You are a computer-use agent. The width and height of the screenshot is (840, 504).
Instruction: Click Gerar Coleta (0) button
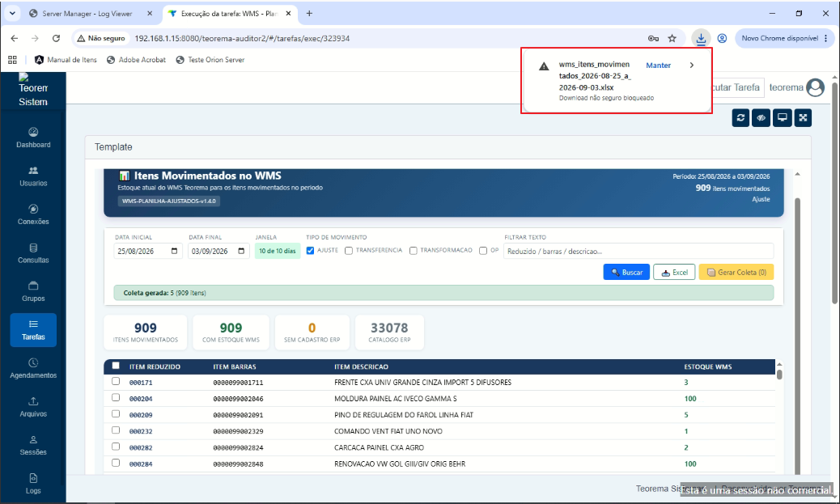(736, 272)
